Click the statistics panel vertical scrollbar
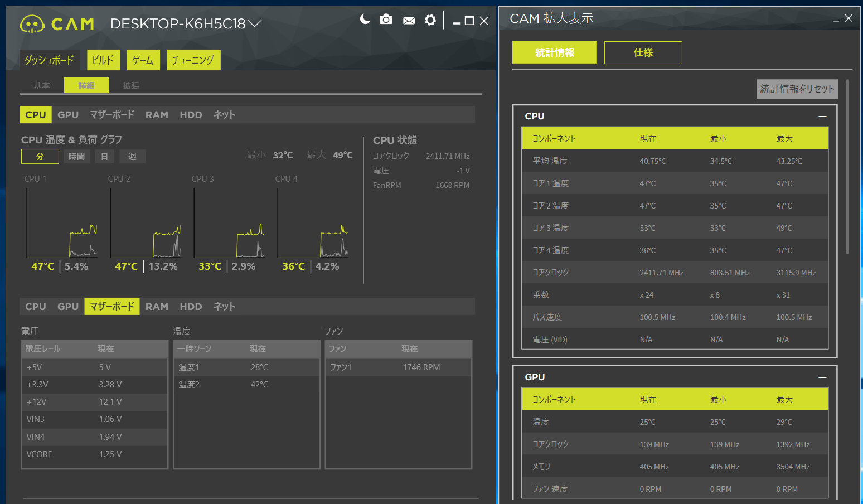The image size is (863, 504). [847, 167]
